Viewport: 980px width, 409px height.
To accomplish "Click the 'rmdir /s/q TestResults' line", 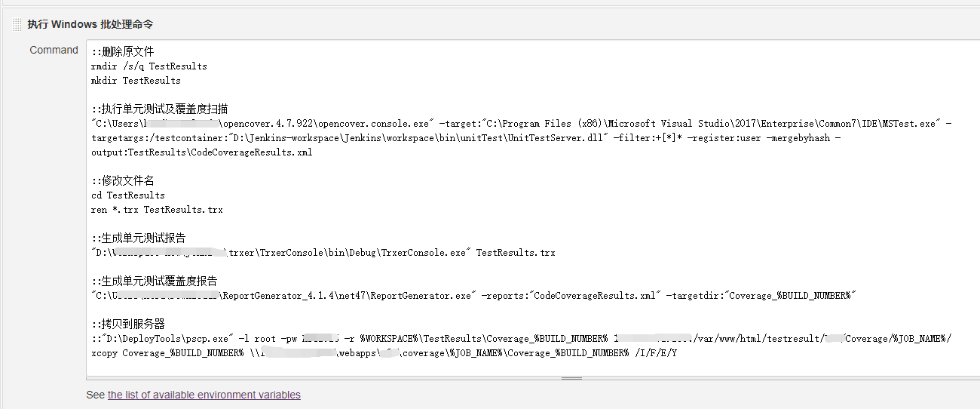I will (149, 66).
